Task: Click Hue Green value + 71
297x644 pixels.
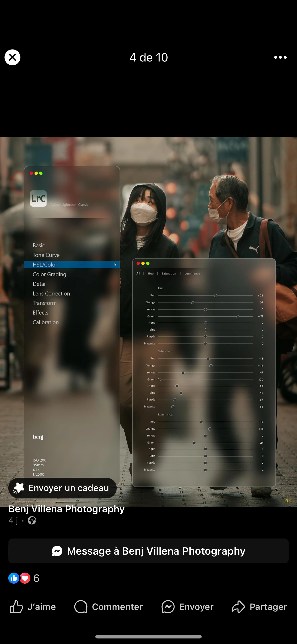Action: (260, 316)
